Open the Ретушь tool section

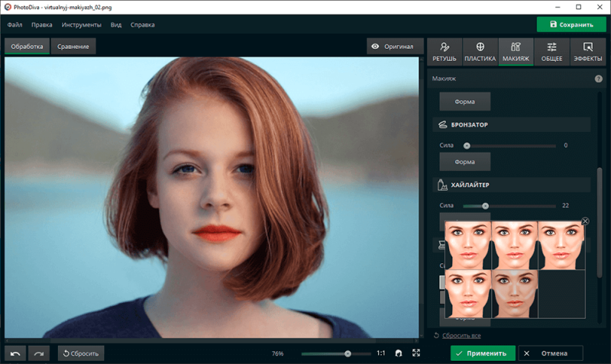pyautogui.click(x=445, y=51)
